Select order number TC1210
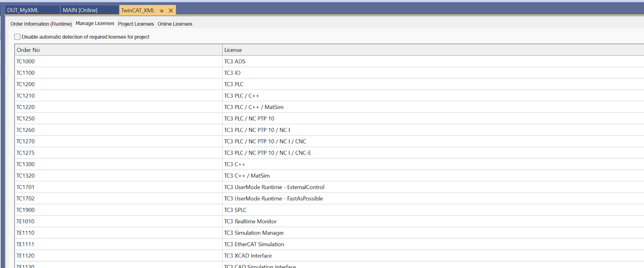 coord(118,96)
